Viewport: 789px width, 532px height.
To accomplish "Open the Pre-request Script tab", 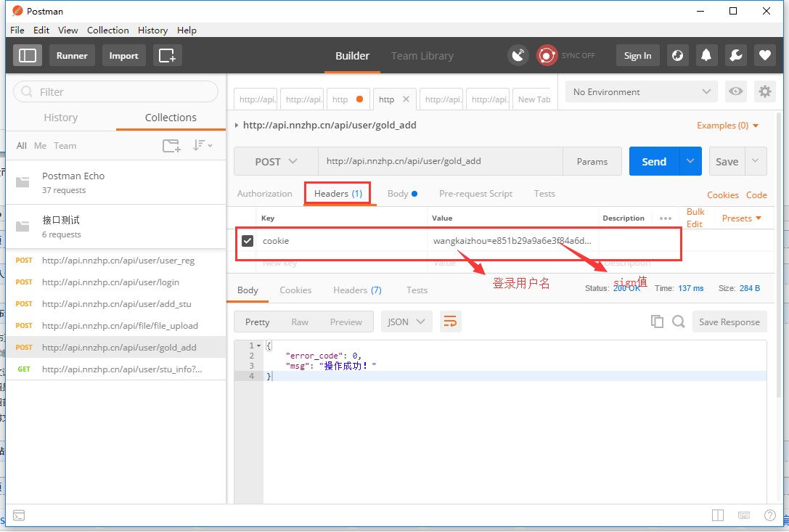I will point(475,194).
